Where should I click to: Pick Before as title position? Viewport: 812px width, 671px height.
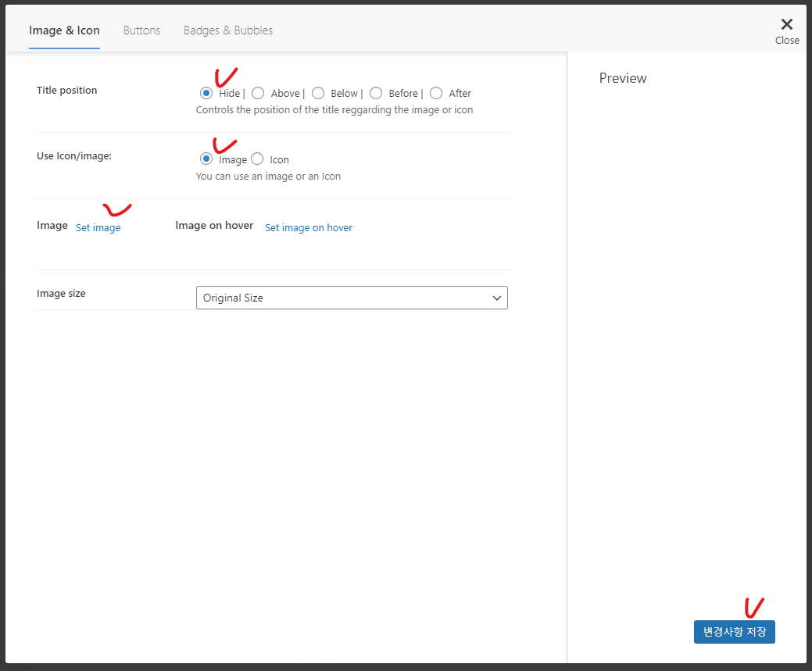376,93
